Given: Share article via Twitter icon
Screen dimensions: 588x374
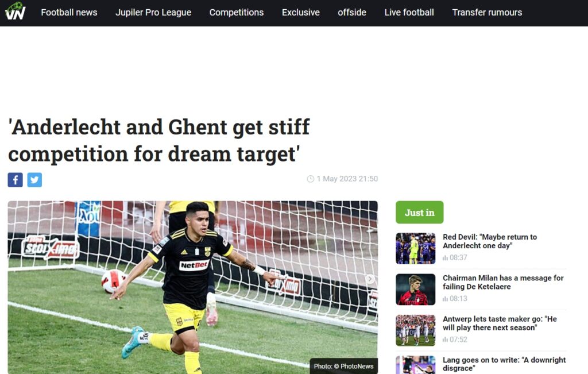Looking at the screenshot, I should tap(34, 180).
